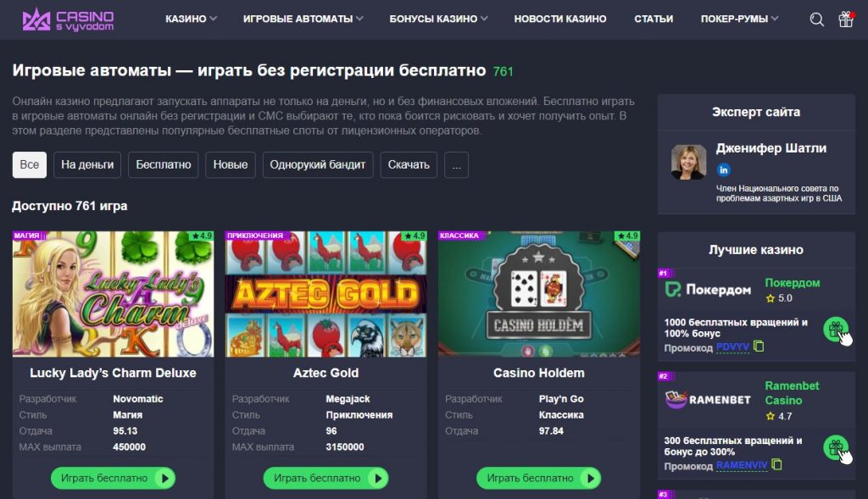This screenshot has height=499, width=868.
Task: Open Lucky Lady's Charm Deluxe thumbnail
Action: coord(113,294)
